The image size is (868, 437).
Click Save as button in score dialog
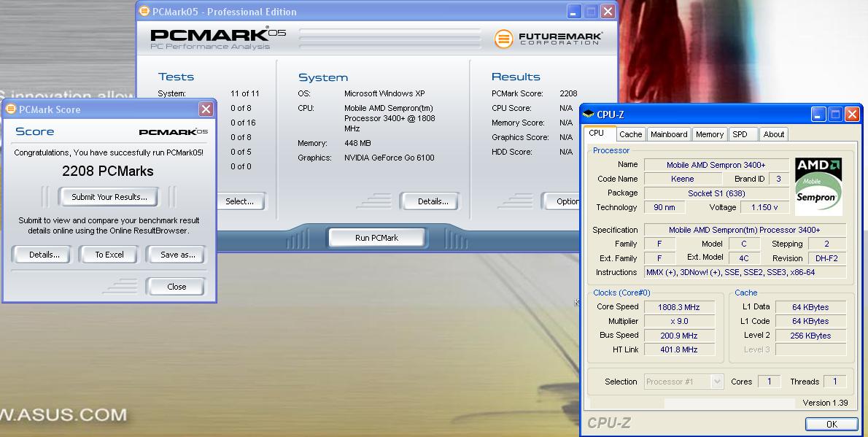[x=177, y=255]
